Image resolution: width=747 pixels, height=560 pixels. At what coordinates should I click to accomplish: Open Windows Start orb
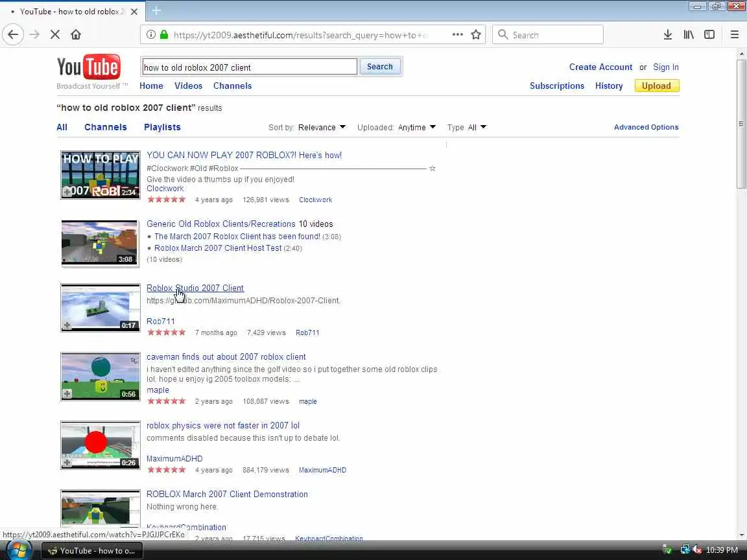pos(19,550)
